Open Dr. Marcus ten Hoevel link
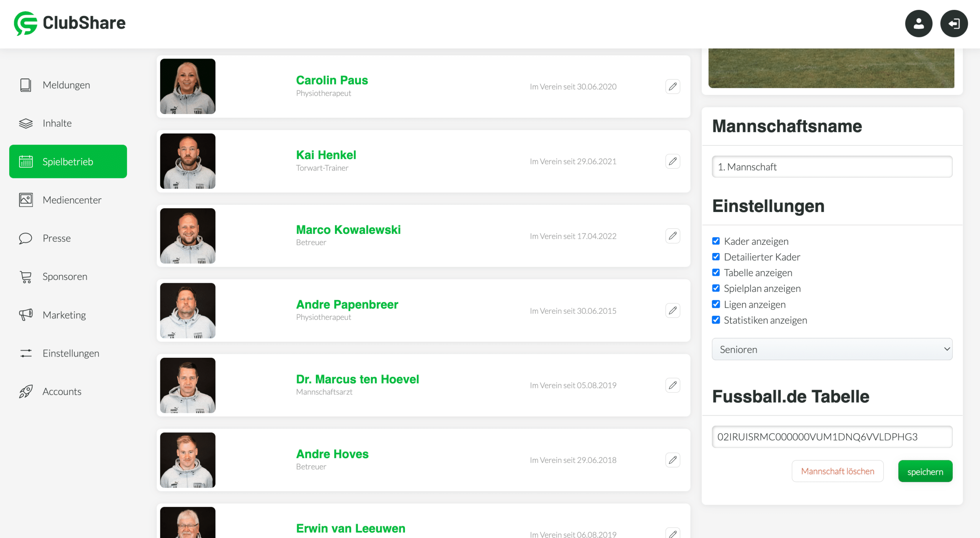The image size is (980, 538). pos(358,379)
